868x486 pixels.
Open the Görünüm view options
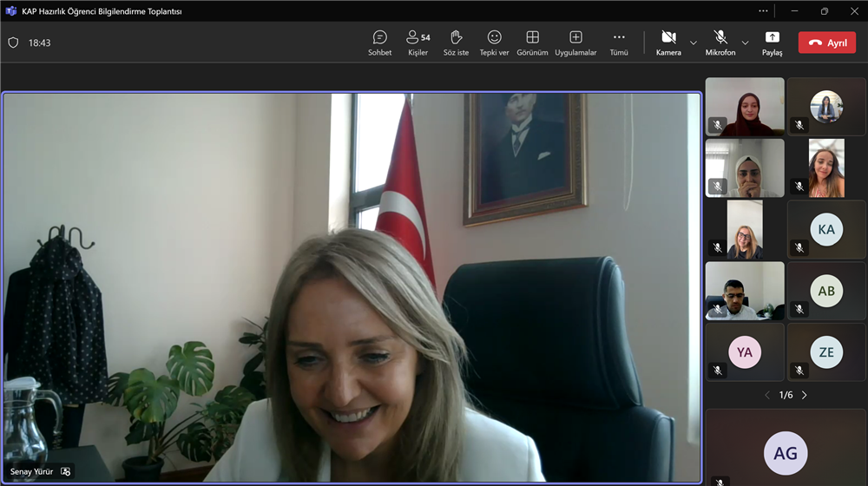[x=532, y=43]
